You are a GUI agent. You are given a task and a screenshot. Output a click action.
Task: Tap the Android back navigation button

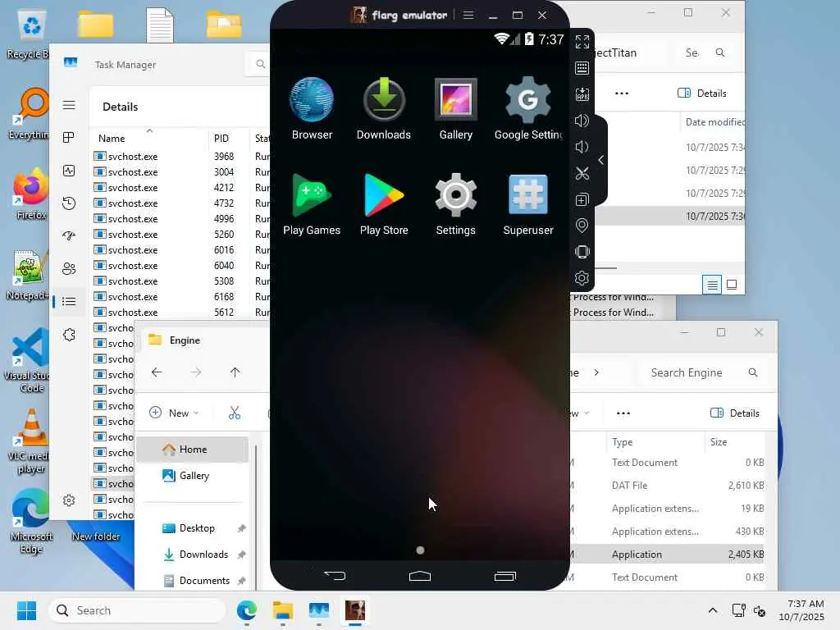click(x=336, y=576)
